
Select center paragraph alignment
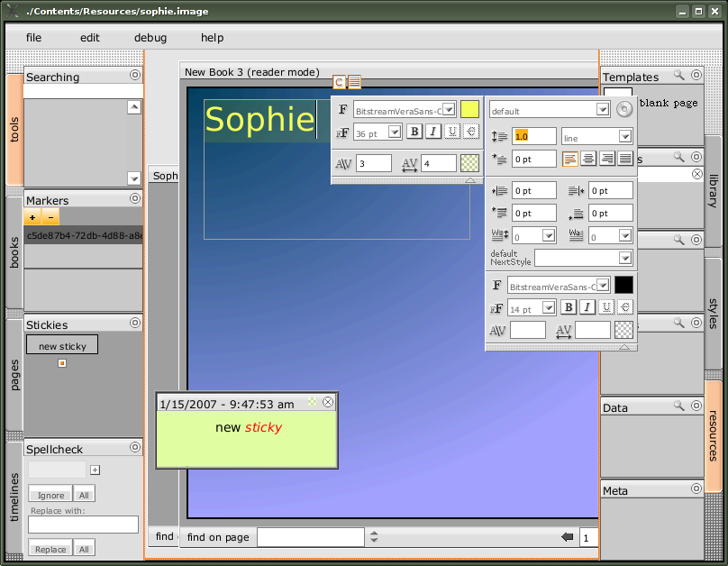pos(588,159)
